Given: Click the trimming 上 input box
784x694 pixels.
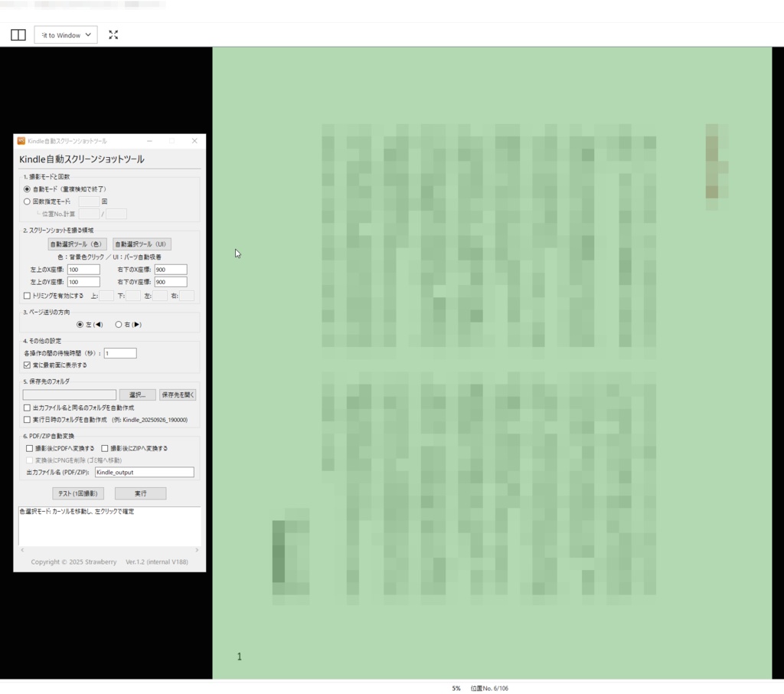Looking at the screenshot, I should coord(106,296).
